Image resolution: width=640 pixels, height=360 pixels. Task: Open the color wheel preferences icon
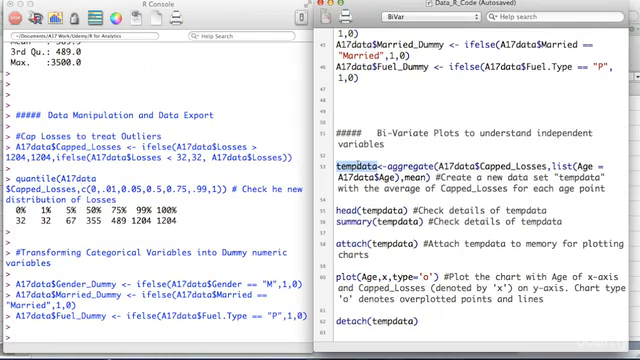pos(116,18)
